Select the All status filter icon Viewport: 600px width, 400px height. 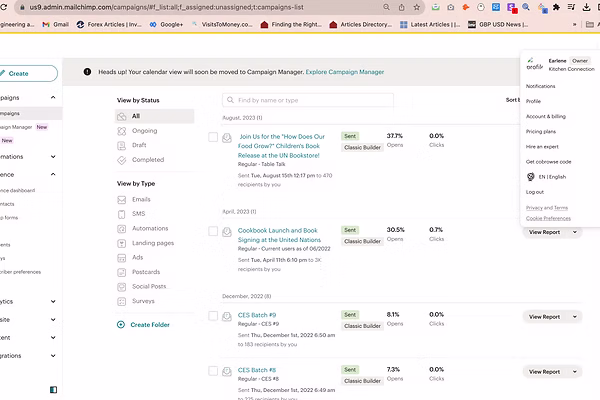pyautogui.click(x=122, y=116)
